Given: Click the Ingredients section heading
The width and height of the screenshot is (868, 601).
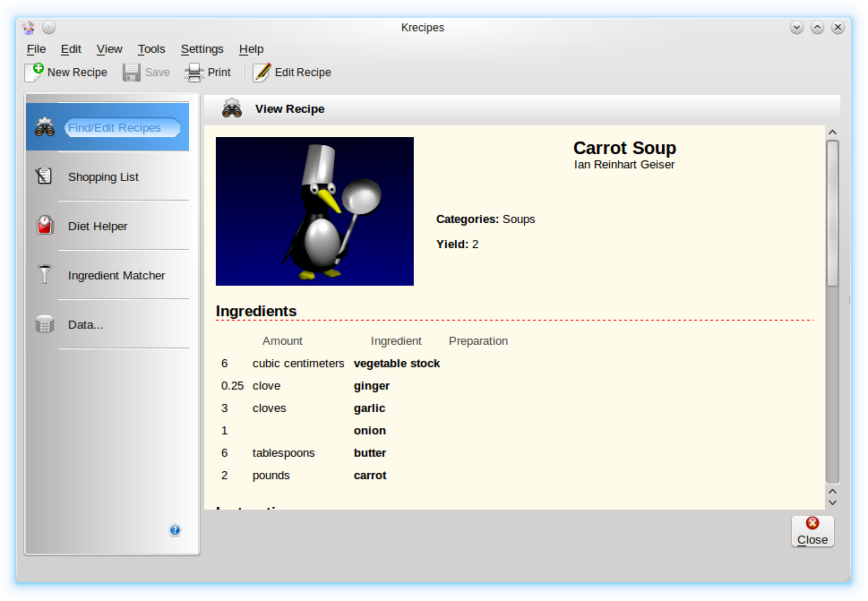Looking at the screenshot, I should click(x=256, y=311).
